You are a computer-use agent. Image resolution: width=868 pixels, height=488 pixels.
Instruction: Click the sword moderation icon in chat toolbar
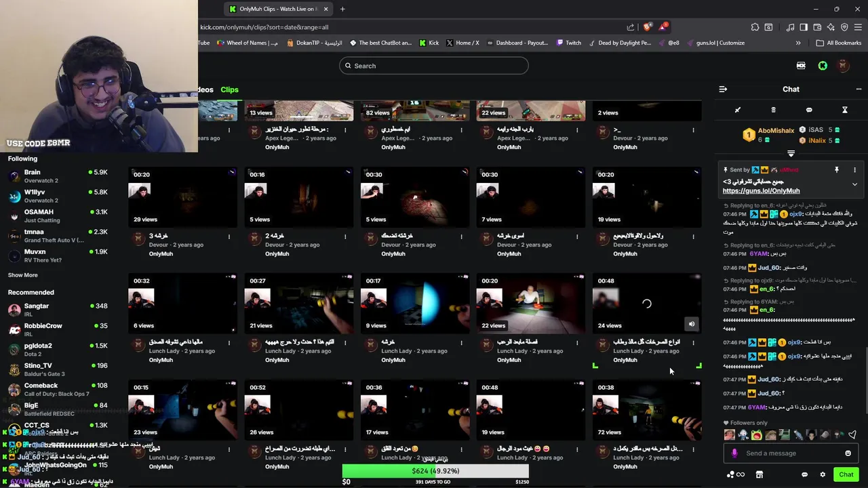tap(738, 110)
